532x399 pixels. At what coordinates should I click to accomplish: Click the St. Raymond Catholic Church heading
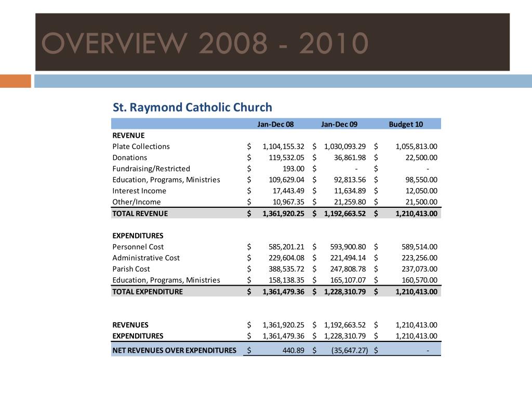pos(192,108)
